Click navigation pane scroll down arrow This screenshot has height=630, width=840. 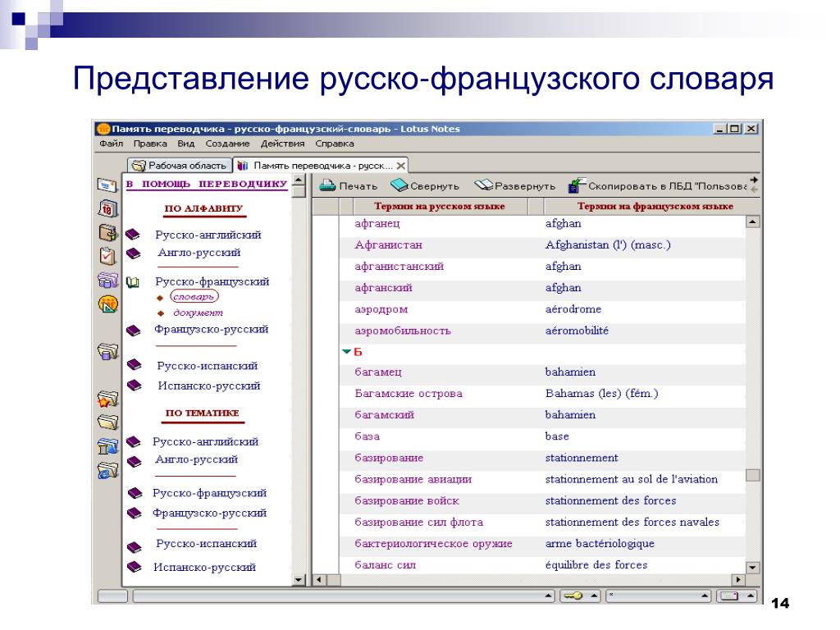click(x=299, y=580)
